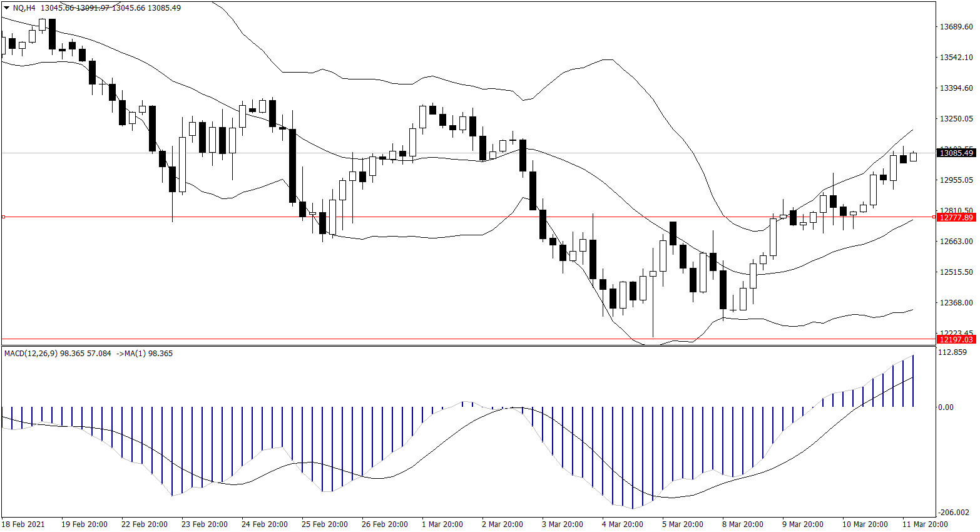
Task: Click the 112.859 value on MACD scale
Action: (x=953, y=352)
